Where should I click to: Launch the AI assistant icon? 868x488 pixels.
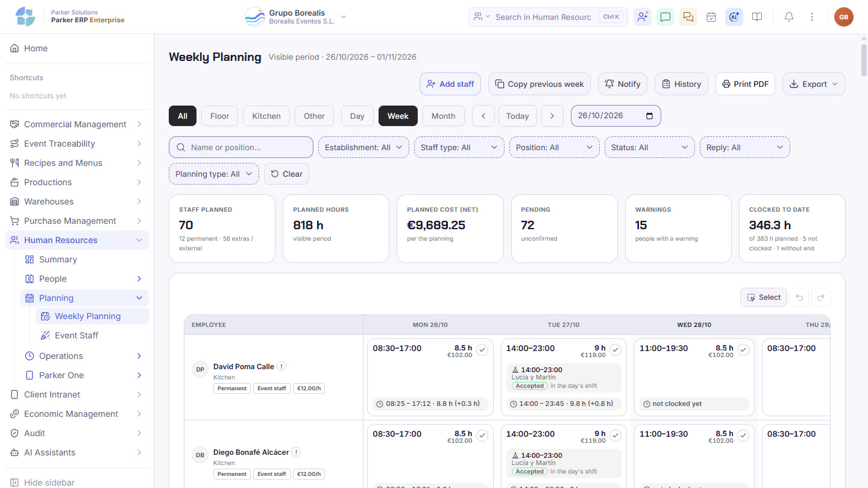click(x=734, y=17)
